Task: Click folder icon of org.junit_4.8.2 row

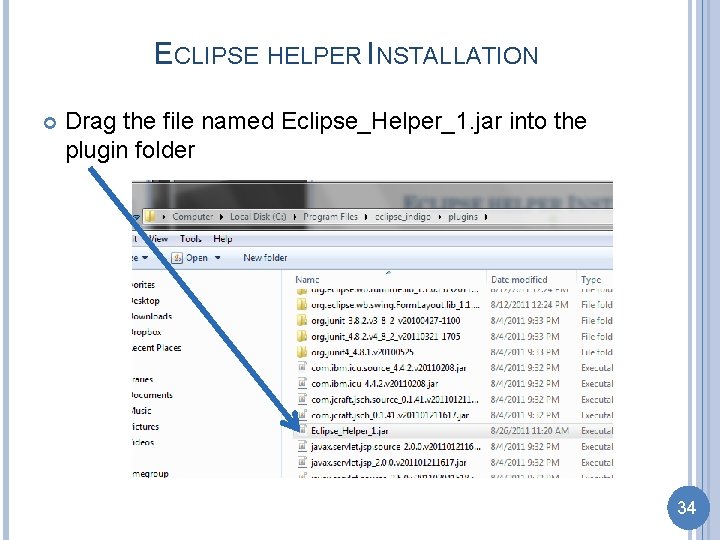Action: (x=301, y=336)
